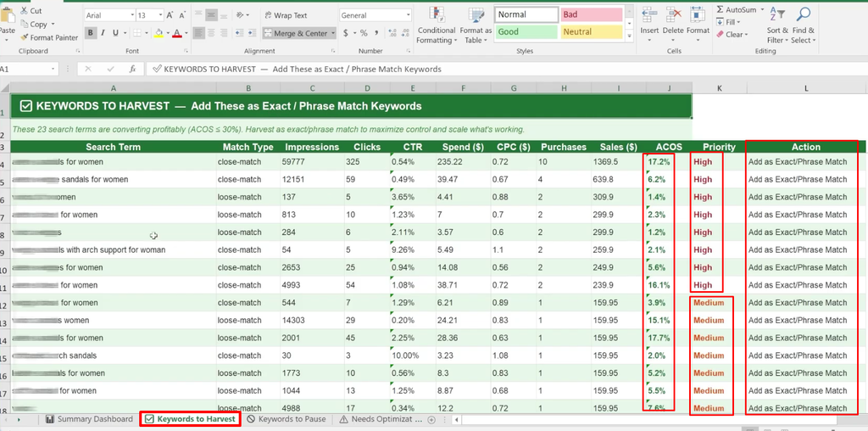Open the Format as Table gallery
This screenshot has height=431, width=868.
tap(476, 26)
